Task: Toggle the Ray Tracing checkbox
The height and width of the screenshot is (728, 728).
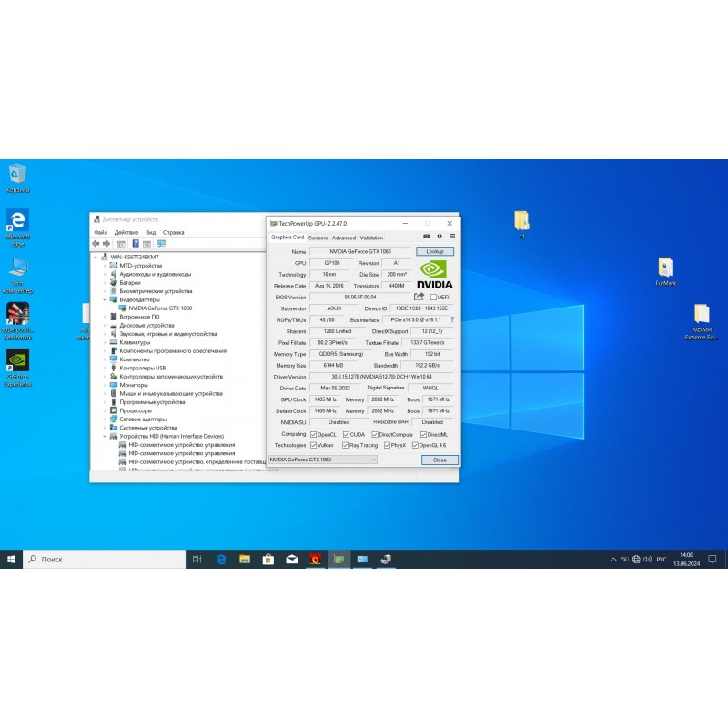Action: pos(345,445)
